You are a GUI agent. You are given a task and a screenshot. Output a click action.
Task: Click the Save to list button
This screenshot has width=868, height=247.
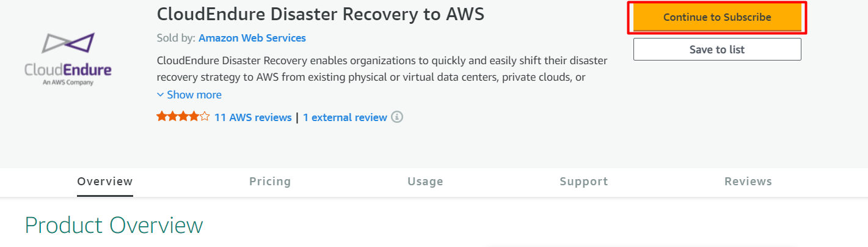pos(717,50)
